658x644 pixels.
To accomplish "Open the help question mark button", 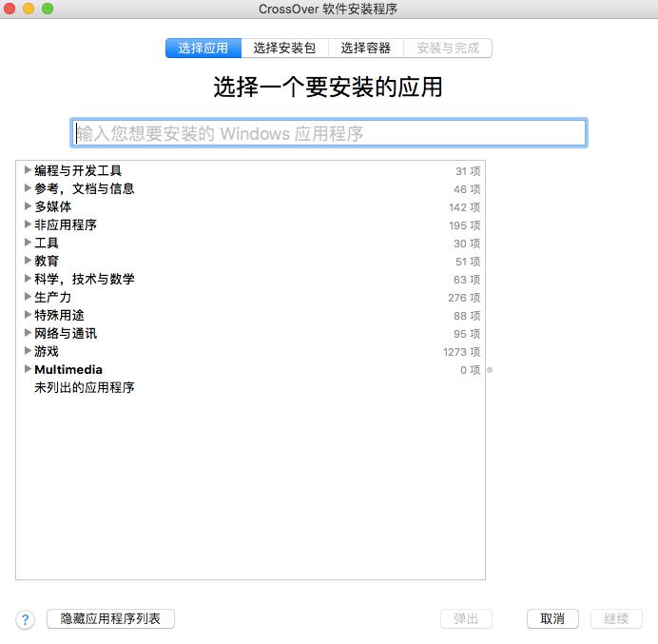I will pos(25,619).
